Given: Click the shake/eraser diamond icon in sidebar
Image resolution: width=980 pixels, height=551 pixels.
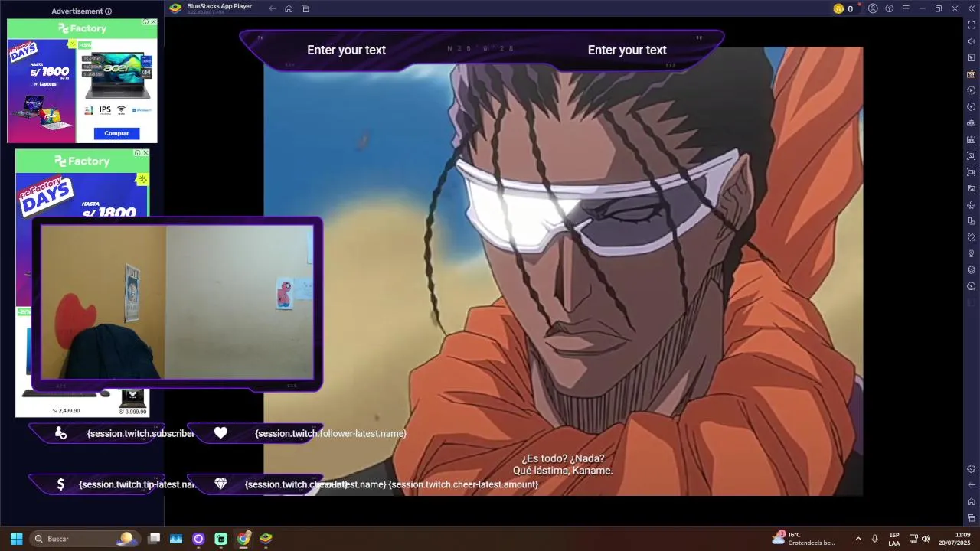Looking at the screenshot, I should (x=972, y=237).
